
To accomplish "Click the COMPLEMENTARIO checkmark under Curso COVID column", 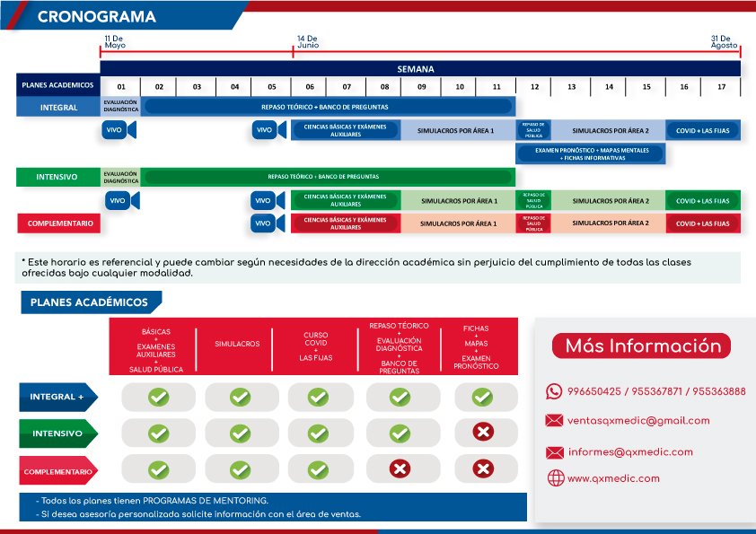I will (318, 470).
